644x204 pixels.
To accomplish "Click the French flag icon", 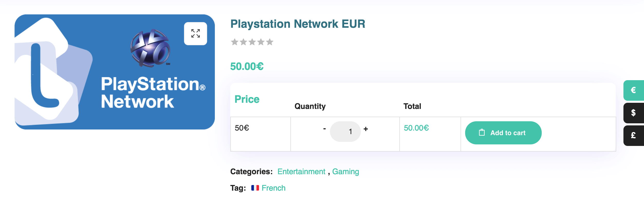I will coord(255,188).
